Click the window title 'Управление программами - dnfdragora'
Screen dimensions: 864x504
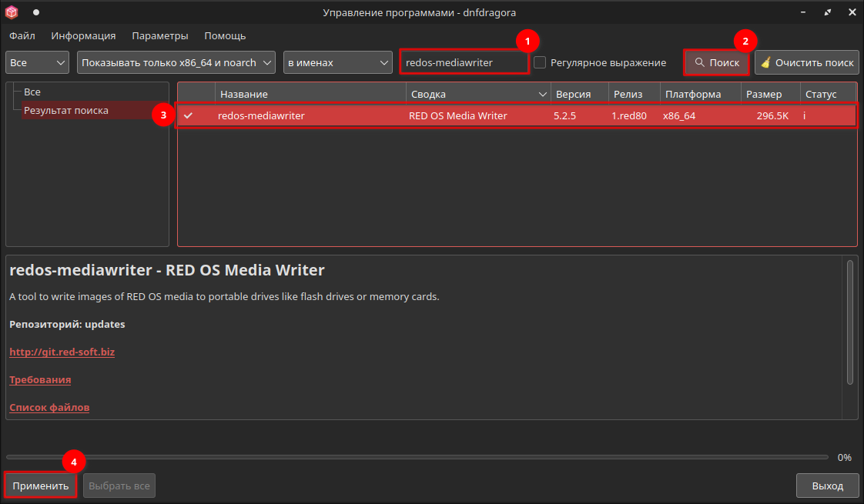tap(420, 12)
